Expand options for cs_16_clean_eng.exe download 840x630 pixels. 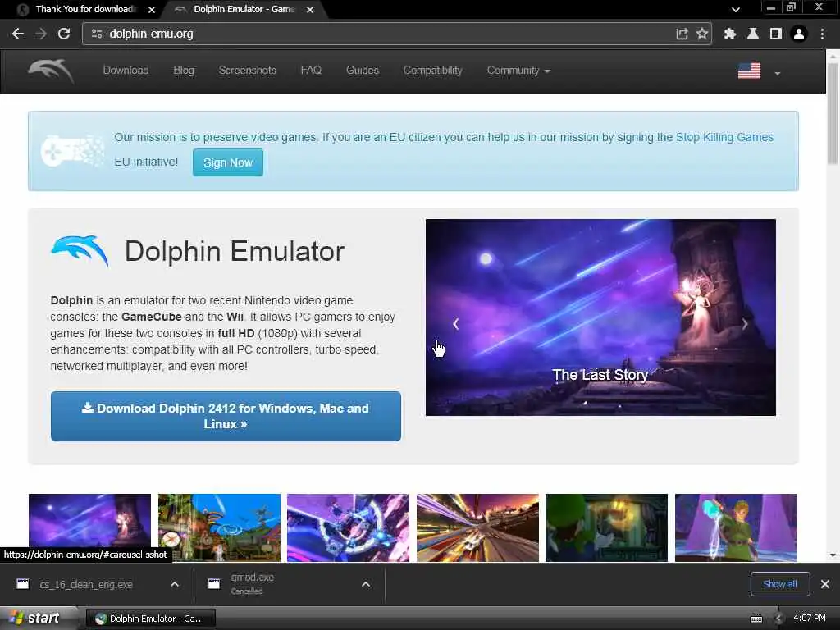175,584
